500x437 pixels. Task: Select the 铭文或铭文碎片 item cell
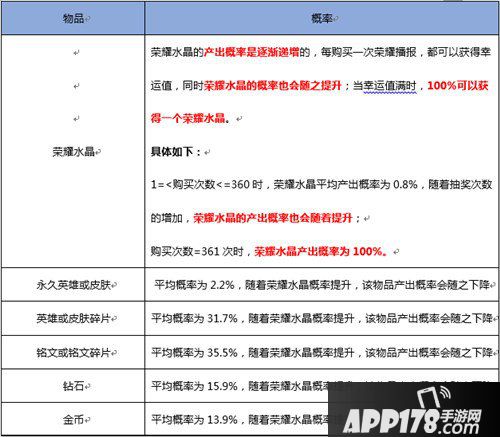point(73,352)
